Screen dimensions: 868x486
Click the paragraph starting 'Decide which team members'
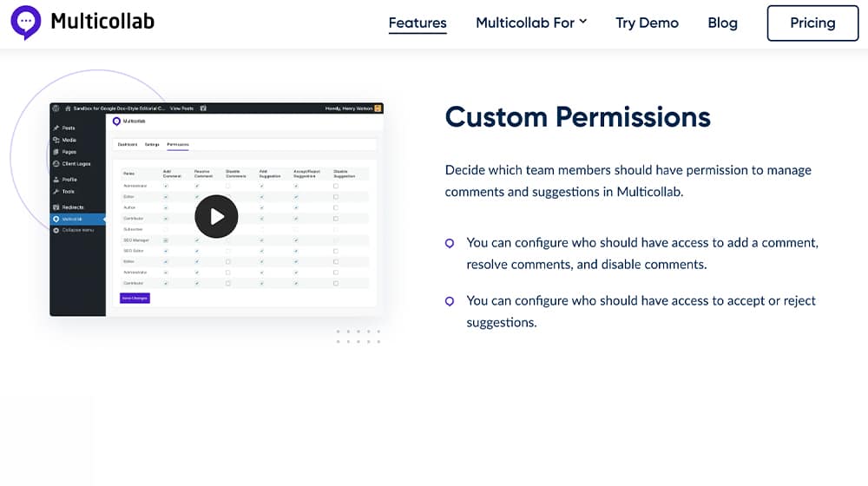[x=628, y=181]
